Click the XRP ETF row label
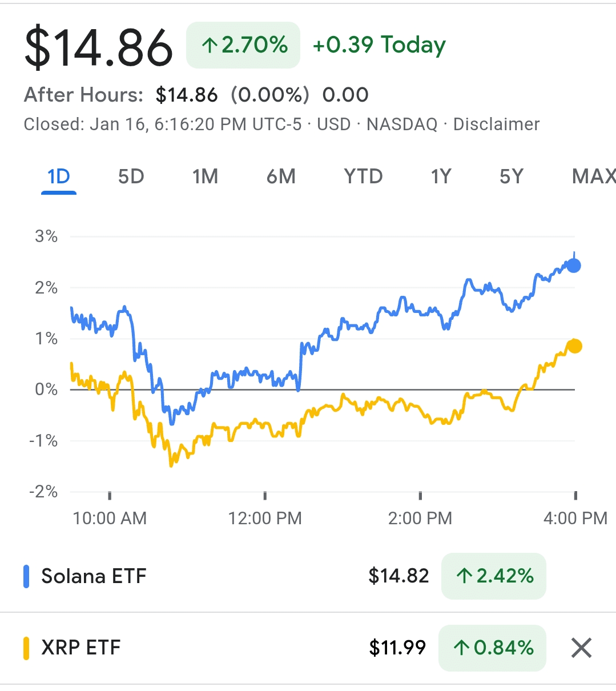Image resolution: width=616 pixels, height=691 pixels. click(x=81, y=648)
